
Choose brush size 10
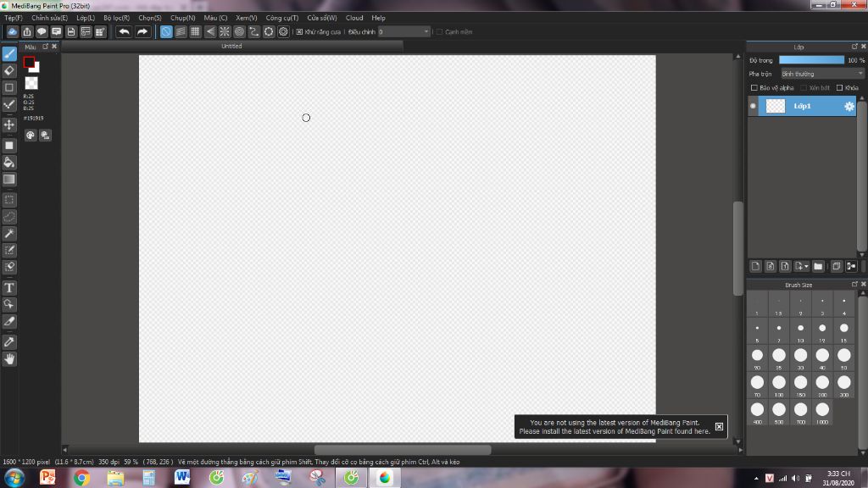[x=800, y=331]
